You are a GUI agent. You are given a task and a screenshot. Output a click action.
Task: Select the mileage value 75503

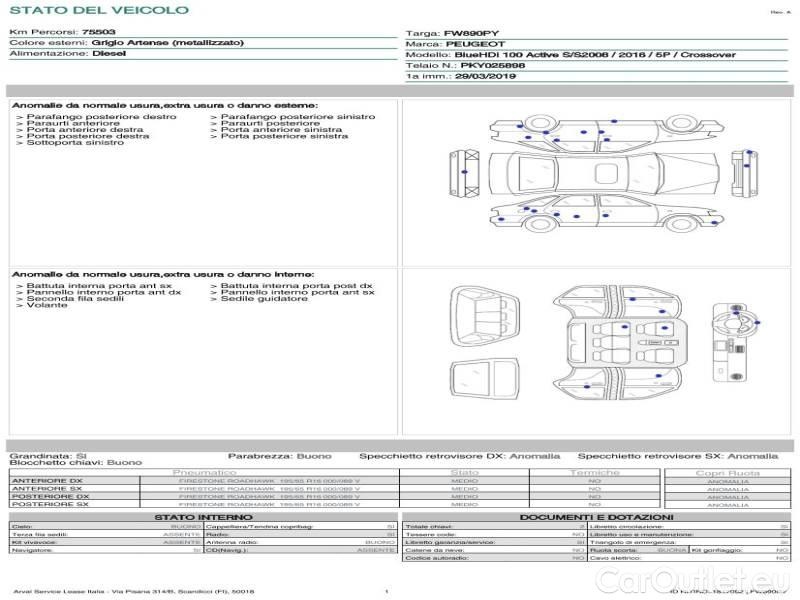pos(98,32)
